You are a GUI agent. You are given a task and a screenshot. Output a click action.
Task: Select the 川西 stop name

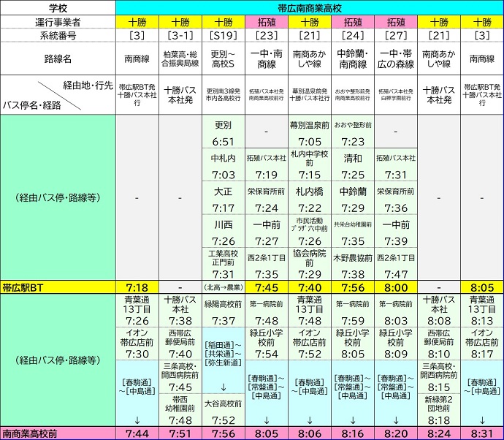223,224
